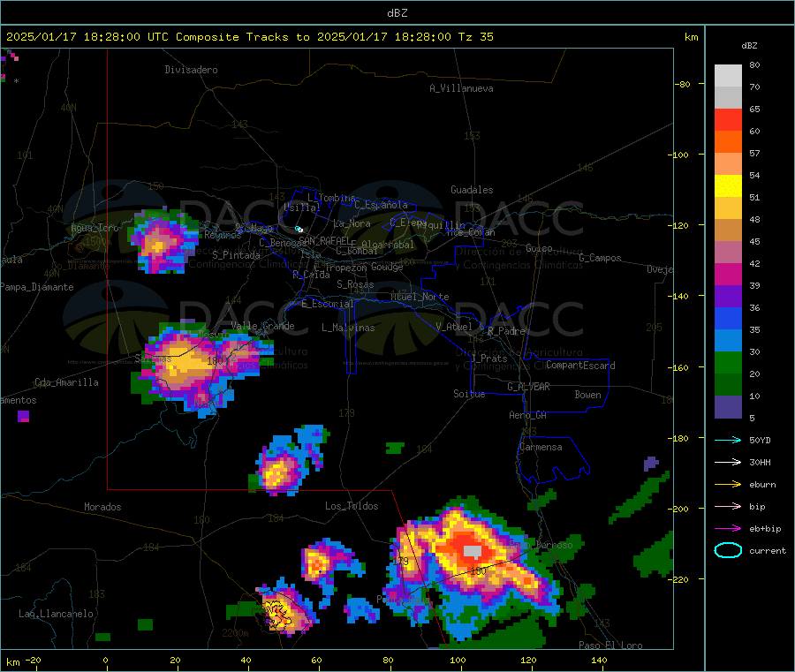Click the storm cell above the Los_Toldos label
Screen dimensions: 795x672
pyautogui.click(x=287, y=461)
